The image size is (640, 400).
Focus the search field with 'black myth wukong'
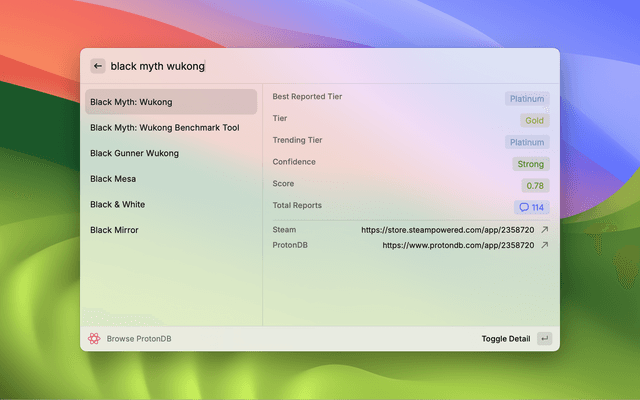tap(300, 66)
